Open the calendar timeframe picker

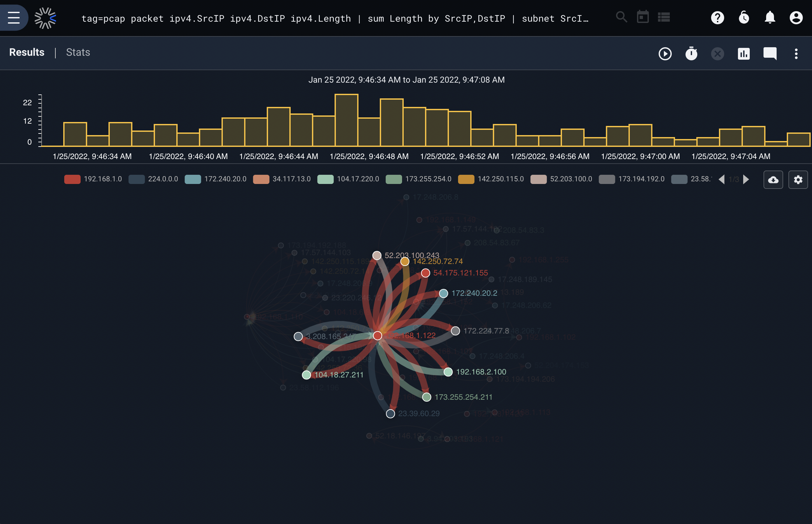[x=643, y=17]
